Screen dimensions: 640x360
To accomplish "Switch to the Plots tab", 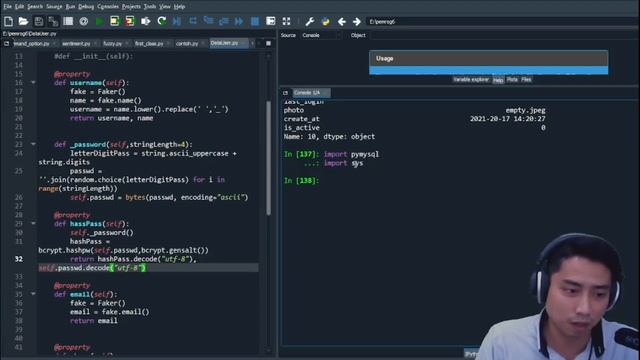I will tap(512, 80).
